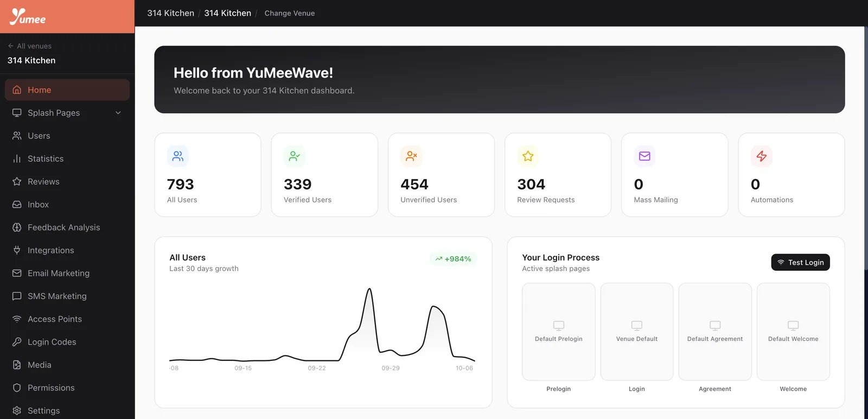Click the first 314 Kitchen breadcrumb
The image size is (868, 419).
pos(170,13)
